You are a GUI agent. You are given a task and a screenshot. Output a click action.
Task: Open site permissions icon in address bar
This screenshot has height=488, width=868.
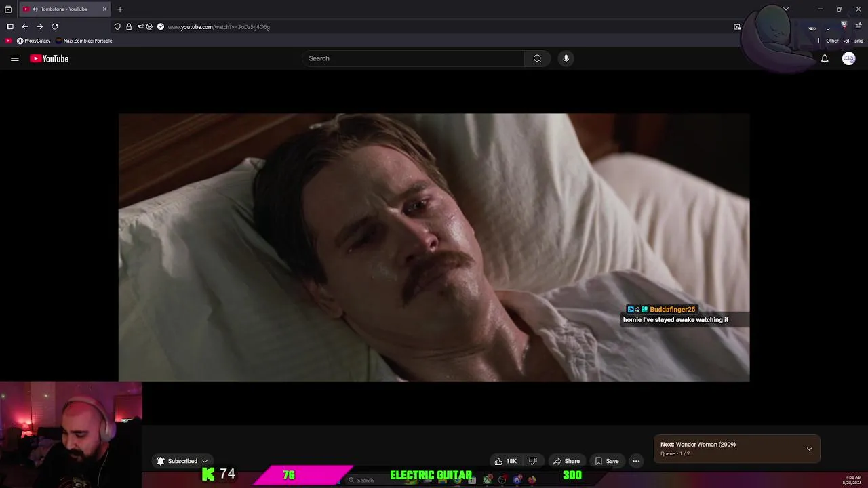[140, 26]
